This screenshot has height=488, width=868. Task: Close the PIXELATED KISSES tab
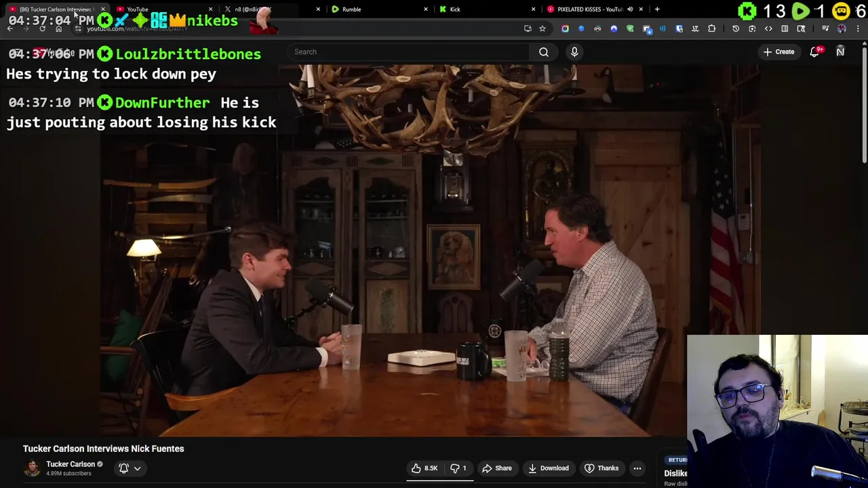click(x=641, y=9)
